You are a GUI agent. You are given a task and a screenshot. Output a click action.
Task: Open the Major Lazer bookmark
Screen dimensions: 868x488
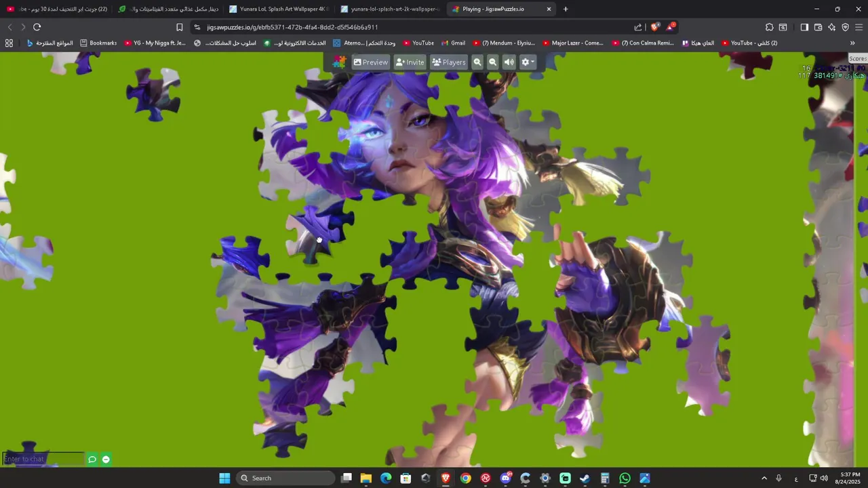click(x=573, y=43)
